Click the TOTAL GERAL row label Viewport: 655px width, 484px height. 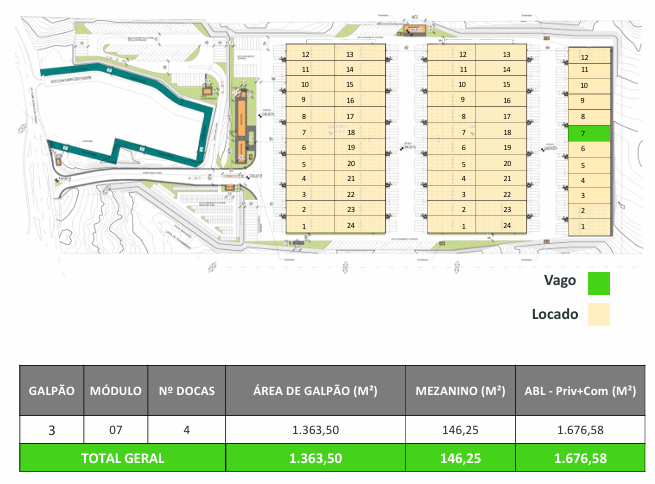click(x=123, y=458)
